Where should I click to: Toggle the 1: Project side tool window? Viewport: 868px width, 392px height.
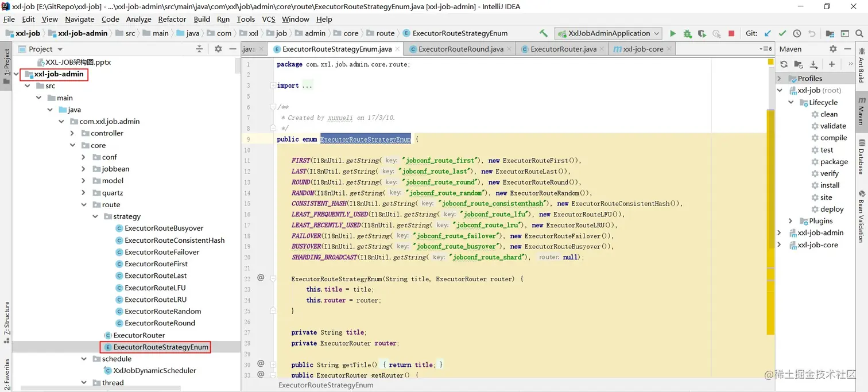pyautogui.click(x=6, y=65)
